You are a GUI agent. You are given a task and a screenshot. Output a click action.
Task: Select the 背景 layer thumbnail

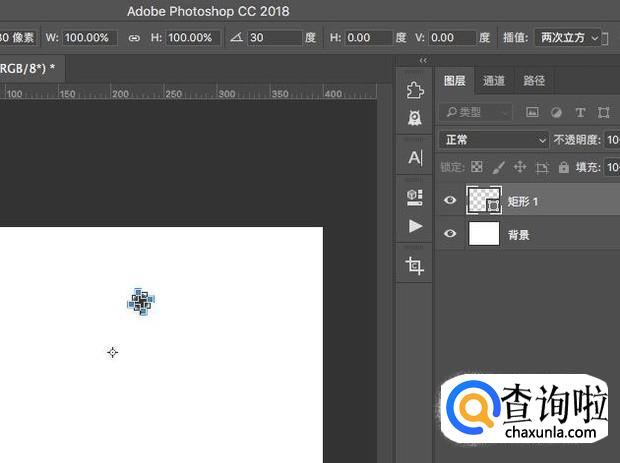tap(484, 234)
